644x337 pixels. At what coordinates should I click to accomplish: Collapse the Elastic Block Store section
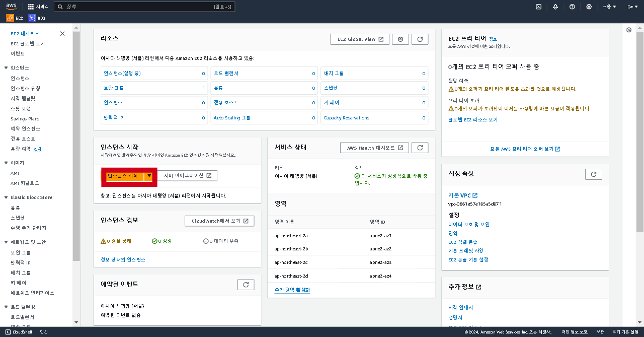(6, 197)
